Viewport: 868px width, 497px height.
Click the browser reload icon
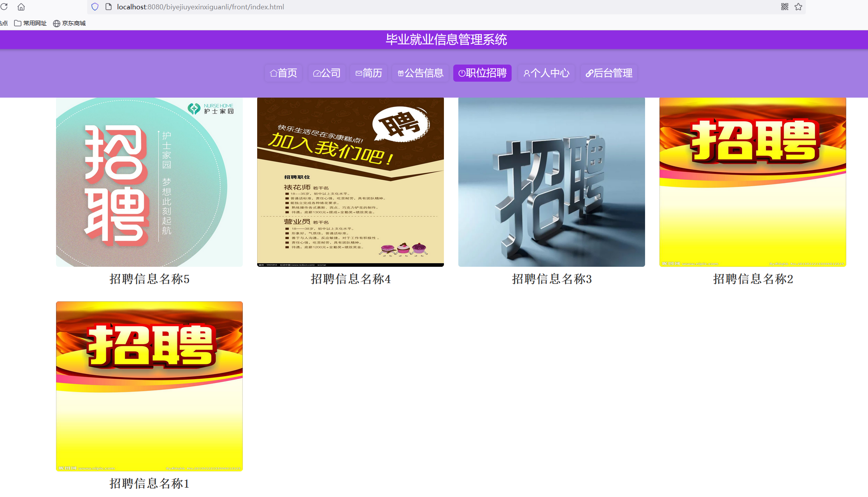[4, 7]
